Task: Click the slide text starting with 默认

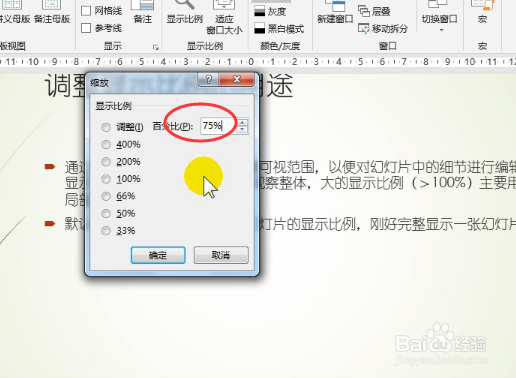Action: pos(290,224)
